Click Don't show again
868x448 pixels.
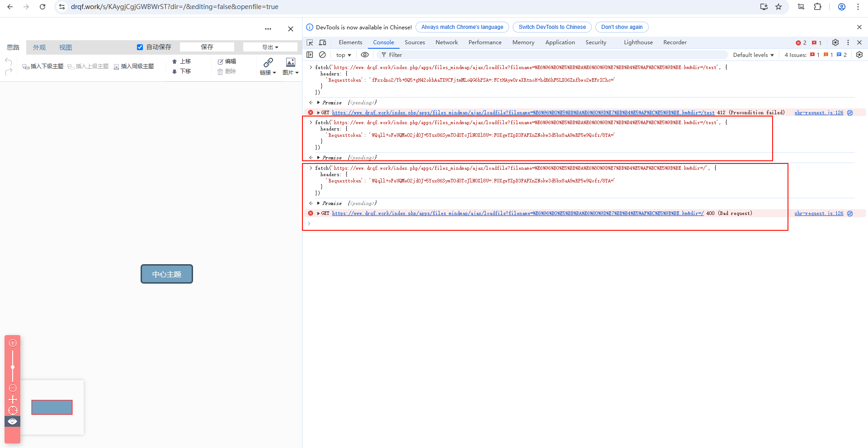(x=622, y=27)
